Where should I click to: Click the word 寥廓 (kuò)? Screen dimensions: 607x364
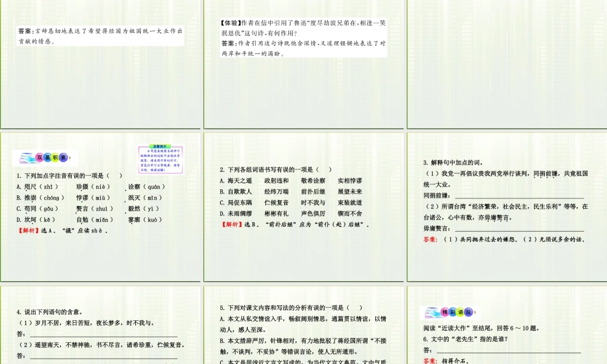146,220
